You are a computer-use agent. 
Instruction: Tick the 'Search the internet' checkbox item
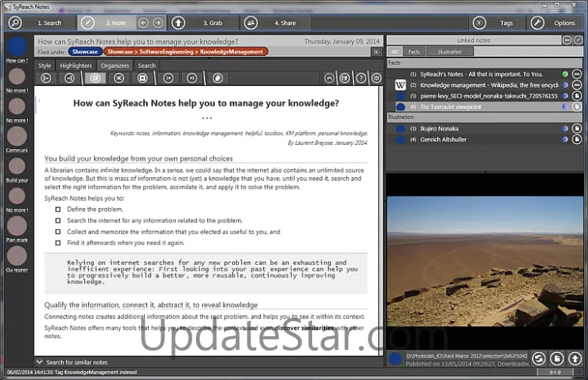(x=58, y=220)
